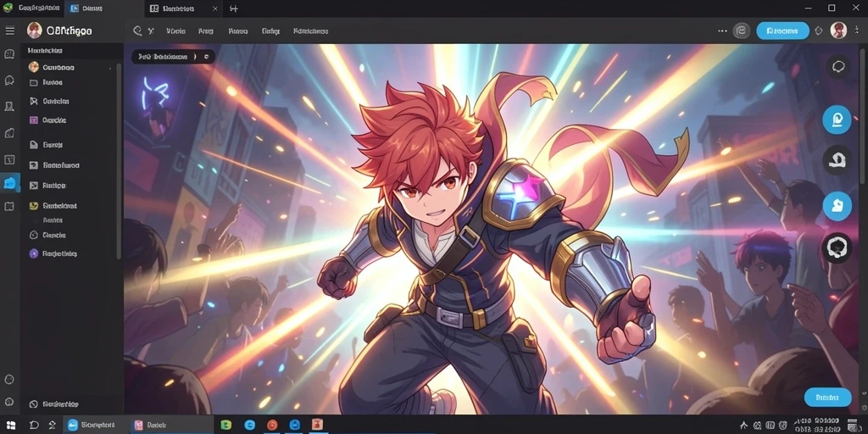868x434 pixels.
Task: Click the main view's right vertical scrollbar
Action: (864, 116)
